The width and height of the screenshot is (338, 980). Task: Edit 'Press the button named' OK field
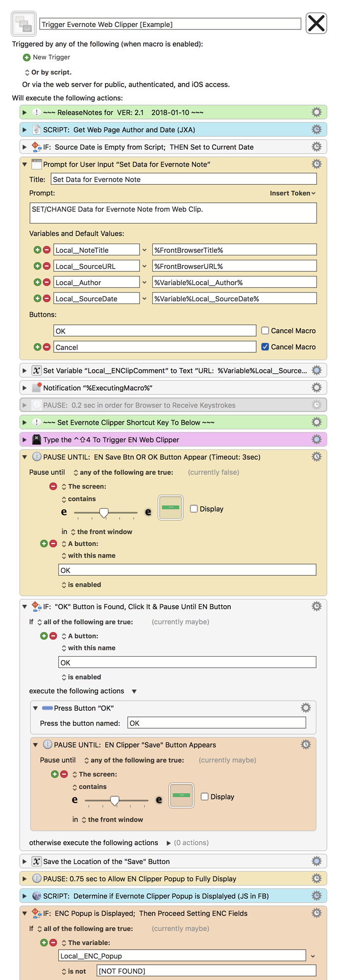click(x=217, y=723)
